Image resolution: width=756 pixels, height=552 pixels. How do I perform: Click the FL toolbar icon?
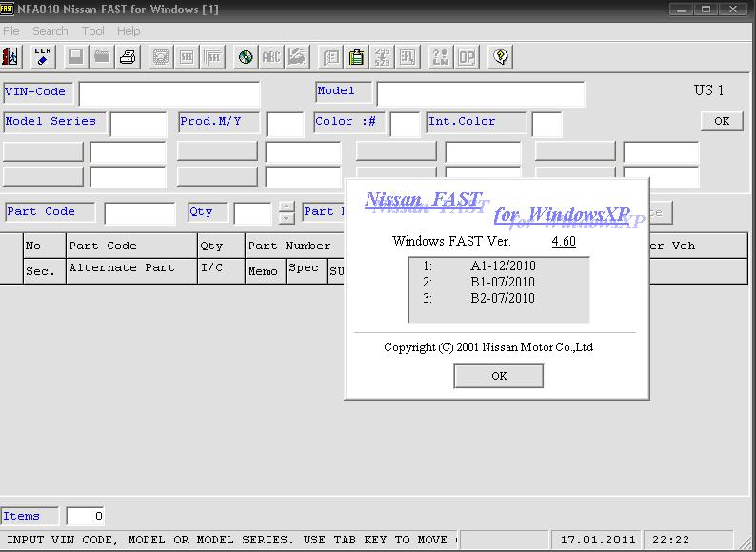(x=408, y=57)
